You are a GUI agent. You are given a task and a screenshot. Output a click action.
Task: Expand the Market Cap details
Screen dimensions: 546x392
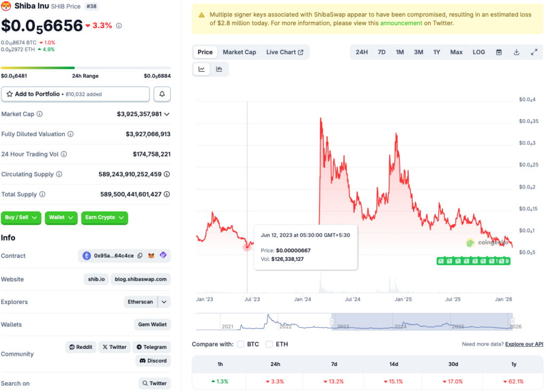[x=167, y=113]
